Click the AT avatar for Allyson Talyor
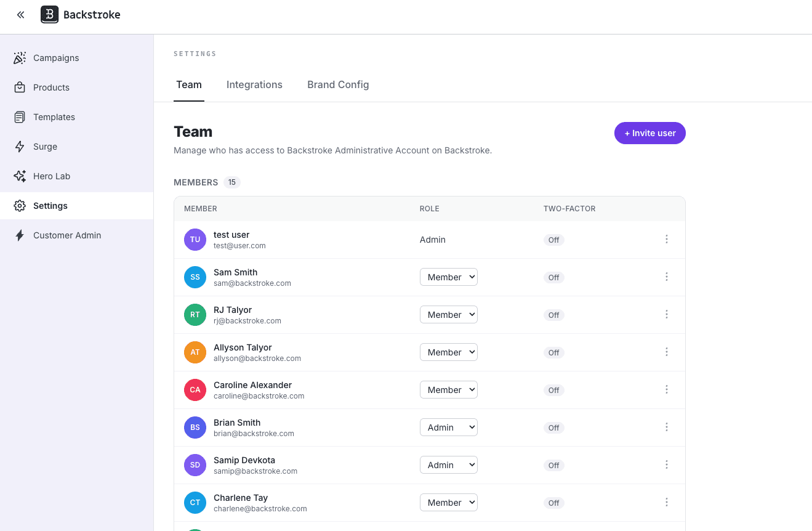812x531 pixels. 195,352
